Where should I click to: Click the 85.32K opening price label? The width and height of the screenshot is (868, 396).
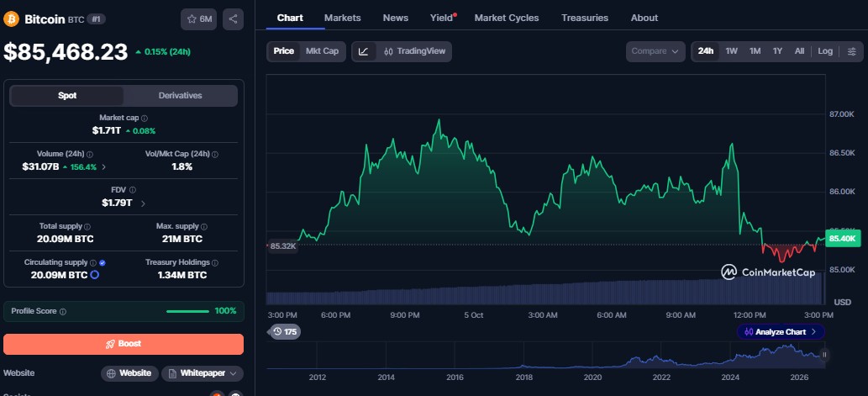coord(282,246)
